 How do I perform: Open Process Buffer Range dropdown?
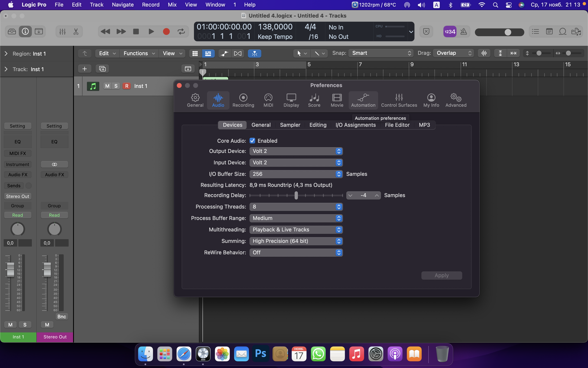296,218
